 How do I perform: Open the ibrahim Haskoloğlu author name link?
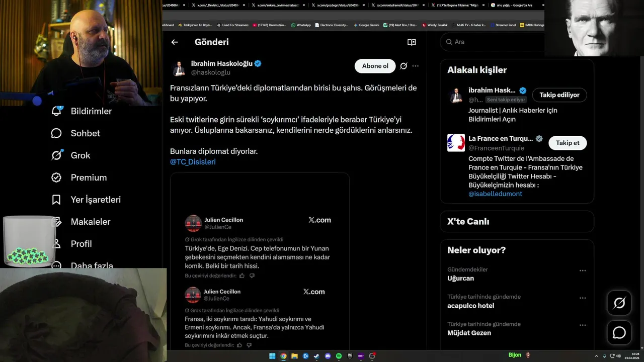pyautogui.click(x=221, y=63)
